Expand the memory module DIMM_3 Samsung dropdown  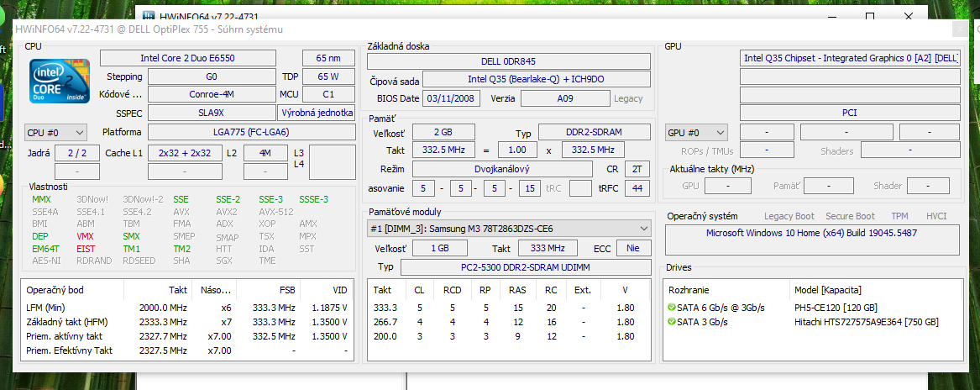coord(509,229)
